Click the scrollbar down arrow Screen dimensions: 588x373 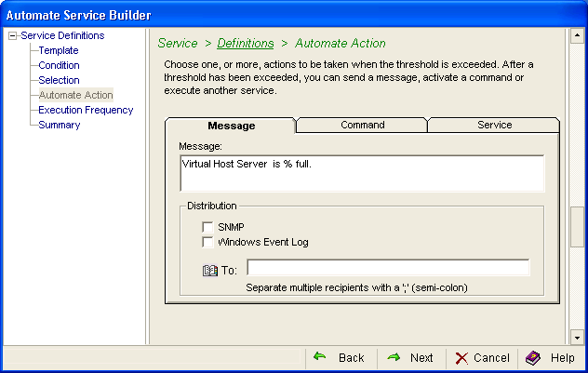pyautogui.click(x=577, y=338)
